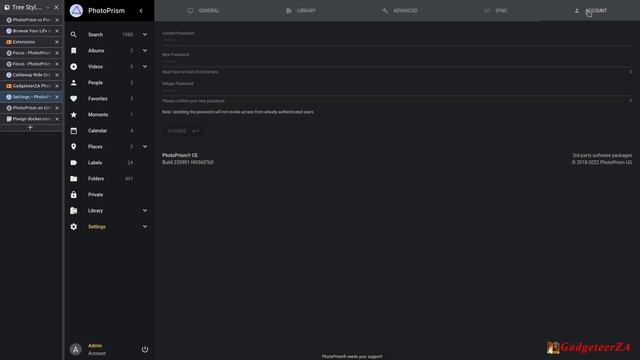The image size is (640, 360).
Task: Switch to the 'Cableway Ride' tab
Action: 32,75
